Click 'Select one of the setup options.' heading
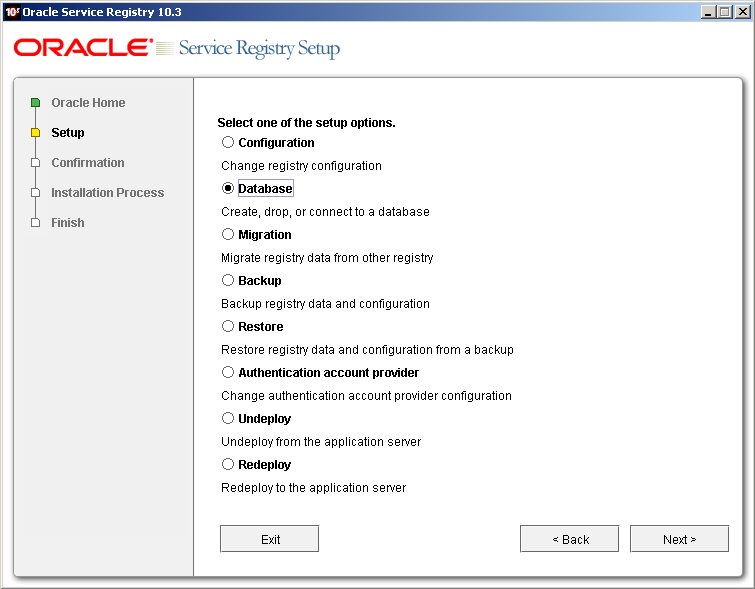Viewport: 755px width, 589px height. click(x=306, y=123)
